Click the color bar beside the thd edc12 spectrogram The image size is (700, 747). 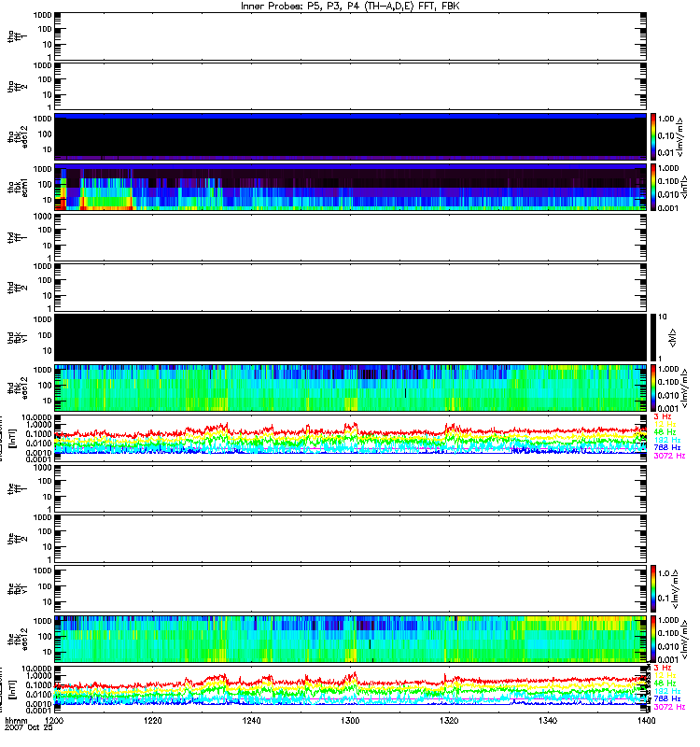pos(654,388)
